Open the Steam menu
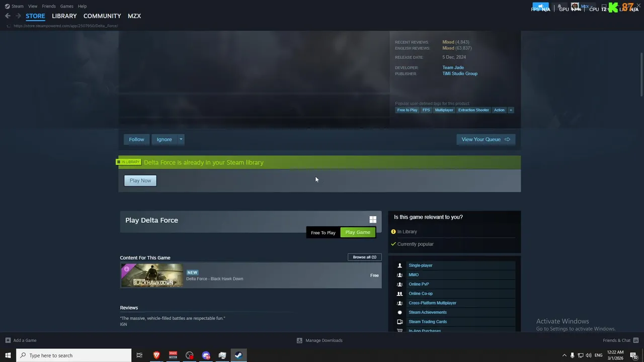 click(18, 6)
